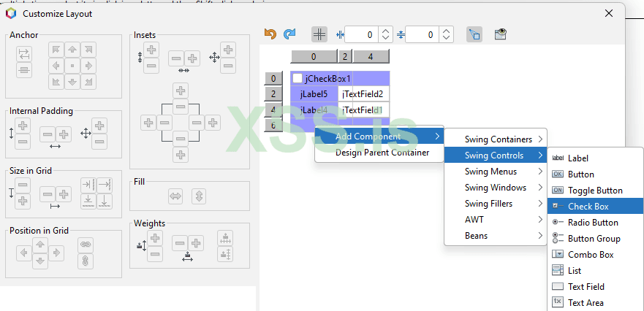The image size is (644, 311).
Task: Increase the horizontal gap spinner value
Action: [384, 31]
